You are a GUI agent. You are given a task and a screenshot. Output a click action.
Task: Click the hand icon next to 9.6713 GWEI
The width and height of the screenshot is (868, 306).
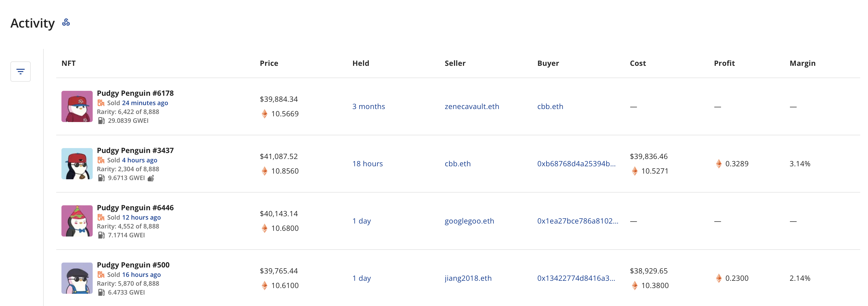[151, 178]
